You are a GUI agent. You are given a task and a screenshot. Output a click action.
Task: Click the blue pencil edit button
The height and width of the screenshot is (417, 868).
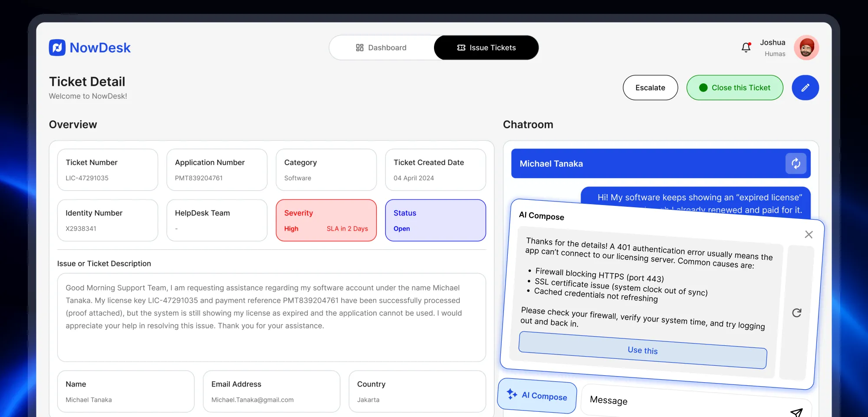click(x=805, y=88)
